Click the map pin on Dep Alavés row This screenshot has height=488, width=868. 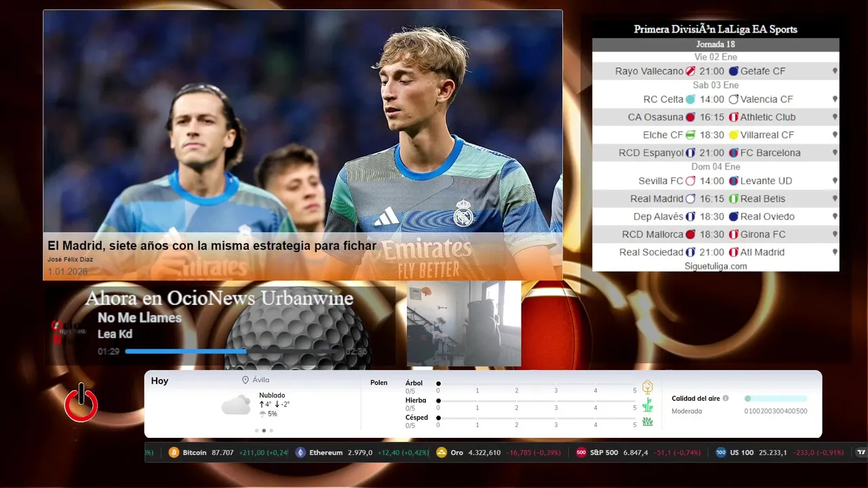835,217
